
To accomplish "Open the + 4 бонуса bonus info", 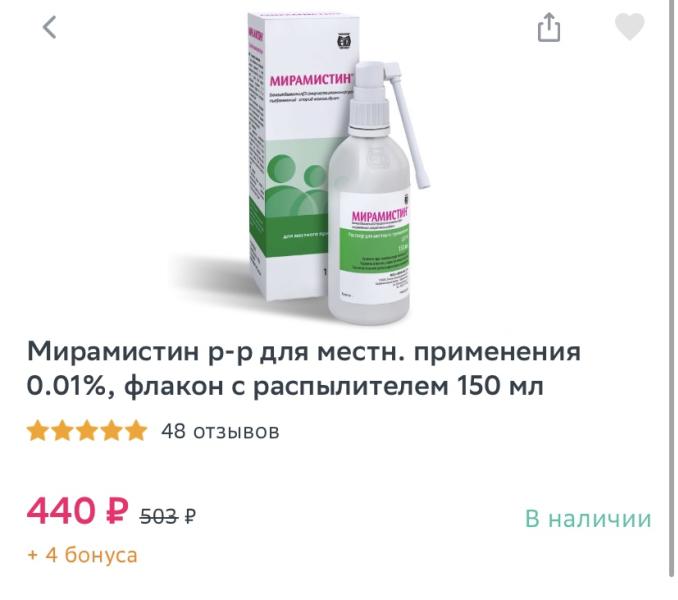I will click(x=82, y=555).
